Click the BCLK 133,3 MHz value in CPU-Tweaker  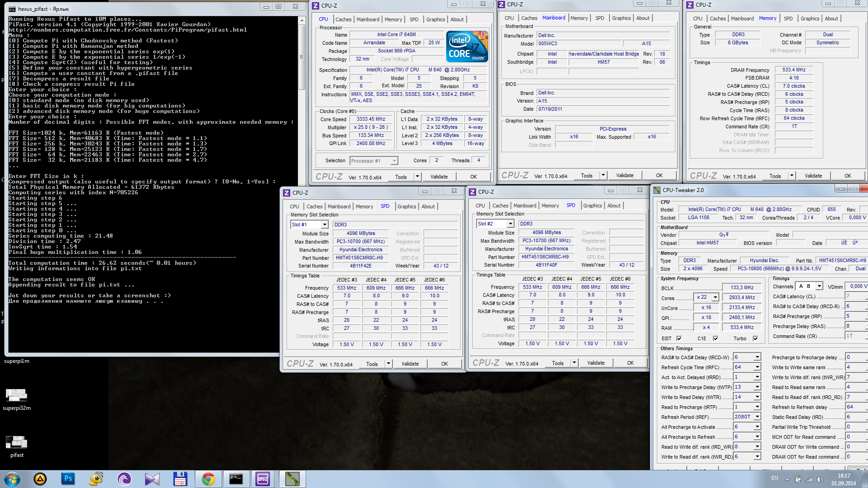click(x=742, y=287)
